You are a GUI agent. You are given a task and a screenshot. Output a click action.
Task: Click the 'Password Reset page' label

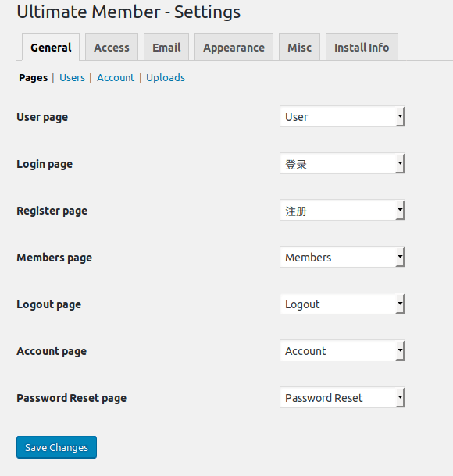[x=71, y=398]
